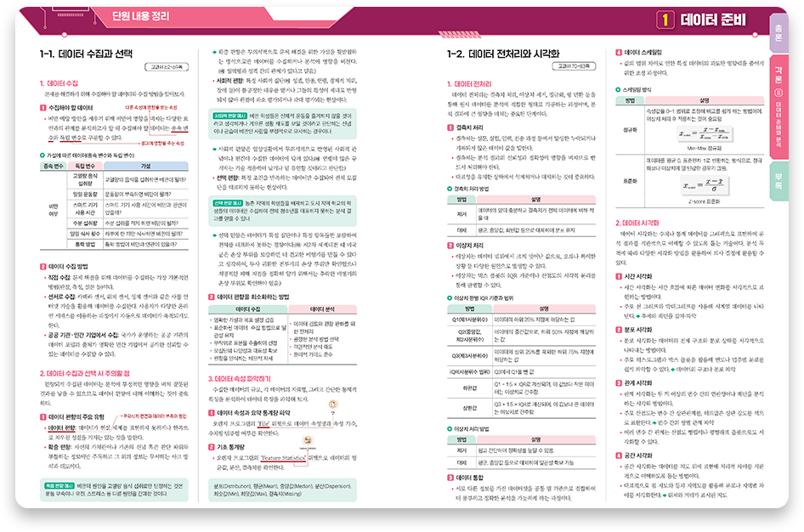804x532 pixels.
Task: Click the '정규화' table cell
Action: tap(630, 130)
